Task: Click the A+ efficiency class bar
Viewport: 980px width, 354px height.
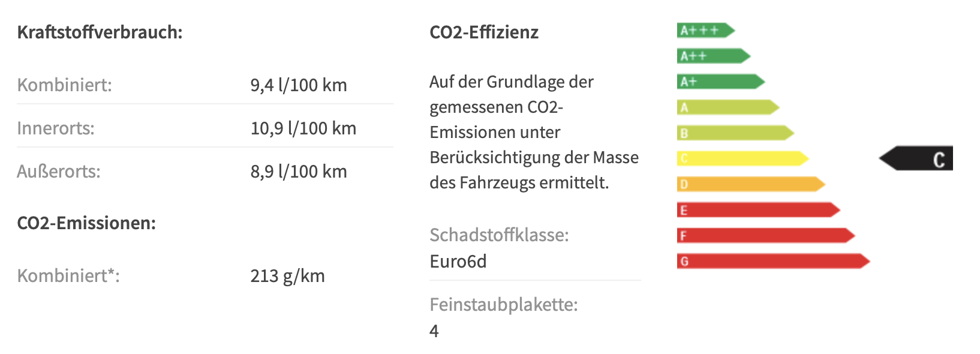Action: tap(721, 82)
